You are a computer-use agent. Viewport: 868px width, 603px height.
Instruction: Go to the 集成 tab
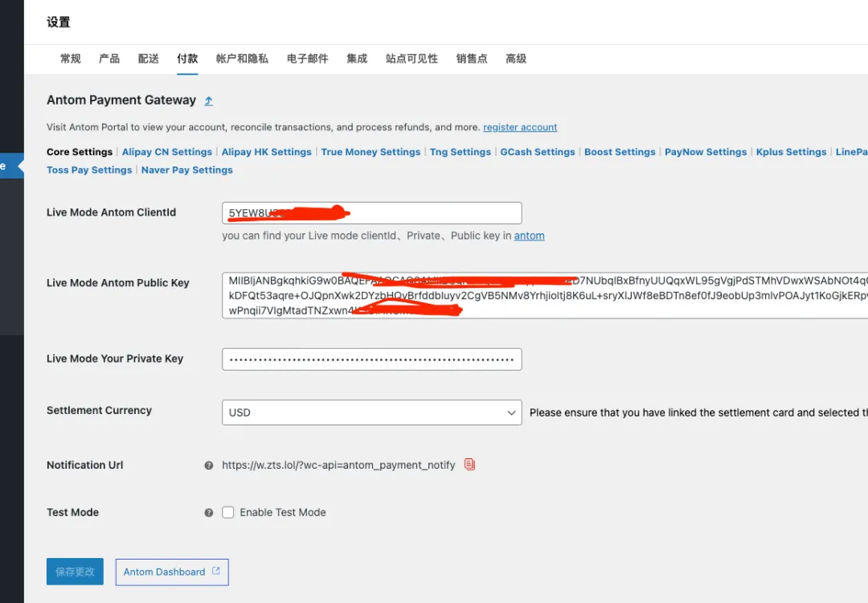(357, 59)
